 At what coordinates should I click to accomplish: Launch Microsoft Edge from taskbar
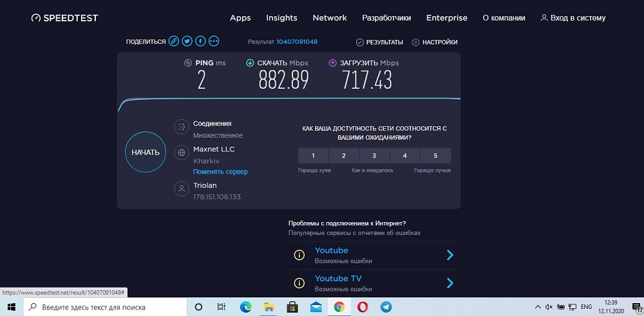coord(245,307)
